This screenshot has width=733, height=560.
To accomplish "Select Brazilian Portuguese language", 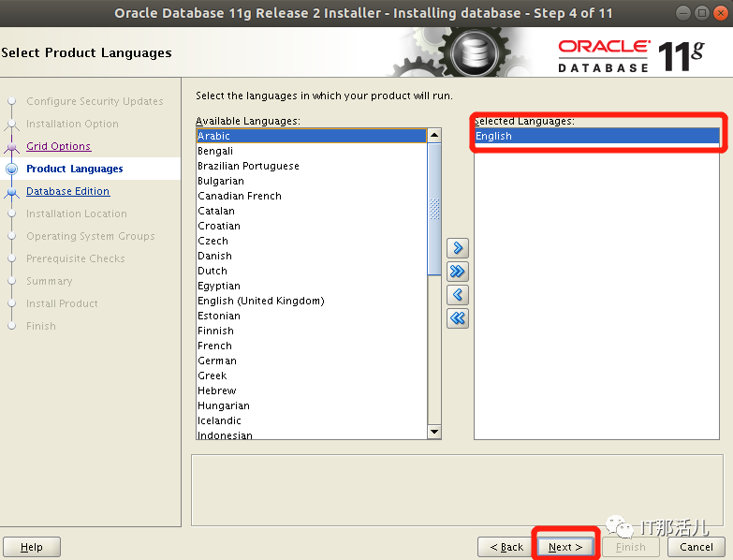I will (x=312, y=166).
